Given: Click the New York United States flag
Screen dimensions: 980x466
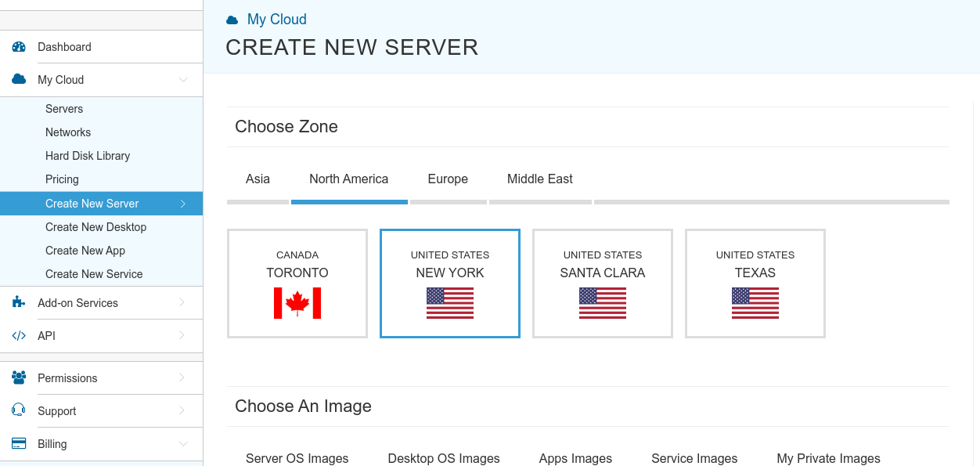Looking at the screenshot, I should 450,303.
